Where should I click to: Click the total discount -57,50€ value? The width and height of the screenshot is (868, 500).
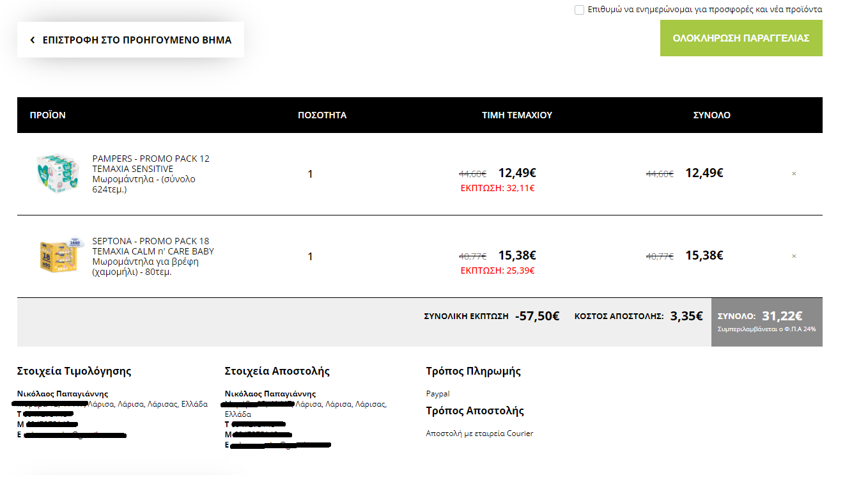pos(537,316)
